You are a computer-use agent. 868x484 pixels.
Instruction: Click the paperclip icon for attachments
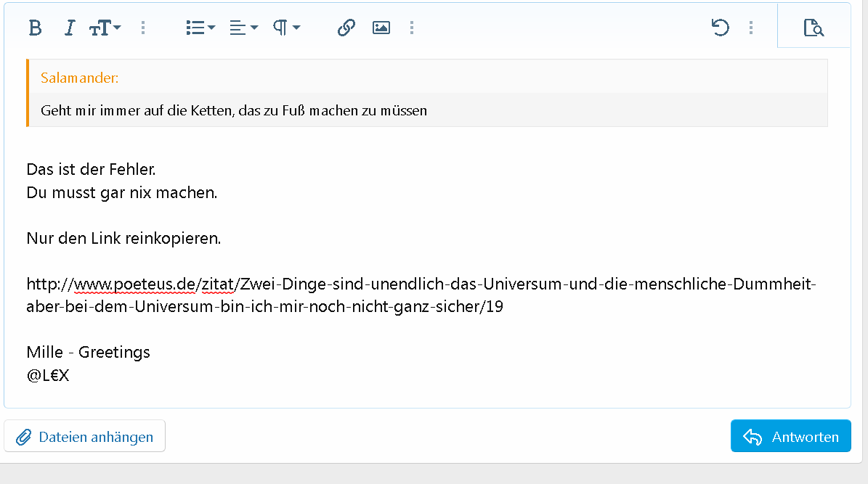click(24, 437)
